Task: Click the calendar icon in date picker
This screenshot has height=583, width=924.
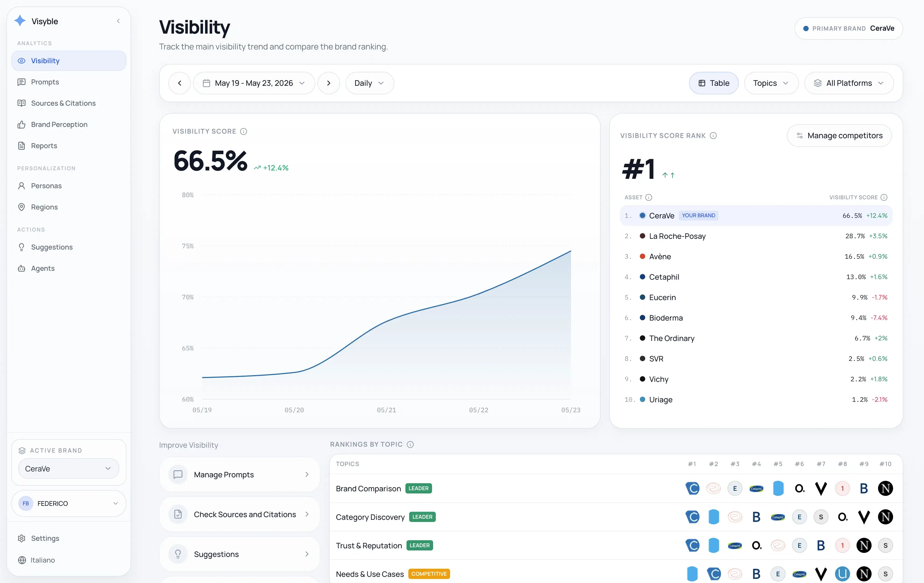Action: point(206,83)
